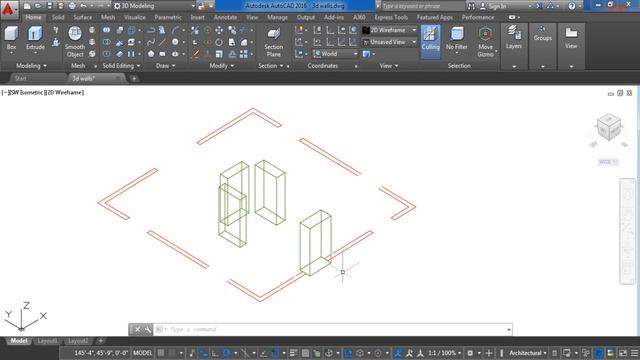Viewport: 640px width, 360px height.
Task: Select the Move Gizmo tool
Action: (485, 42)
